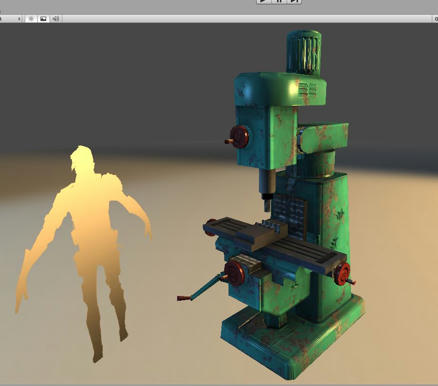Click the red handwheel on the table's right end
Viewport: 438px width, 386px height.
coord(343,274)
